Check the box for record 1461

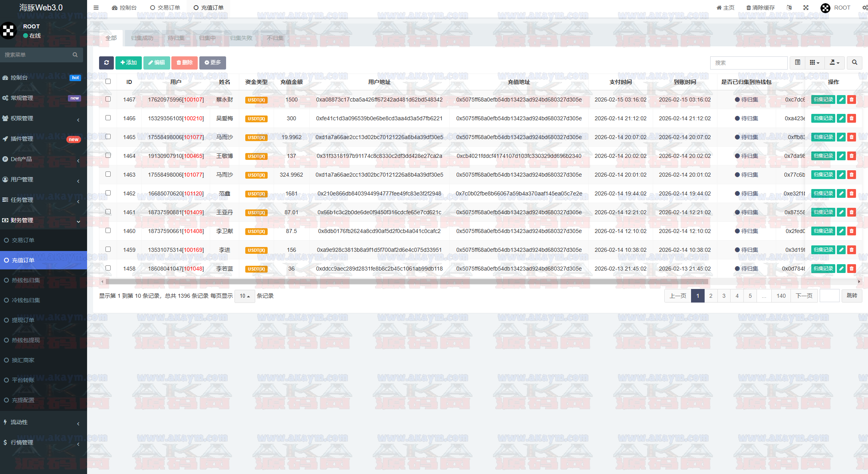point(108,212)
